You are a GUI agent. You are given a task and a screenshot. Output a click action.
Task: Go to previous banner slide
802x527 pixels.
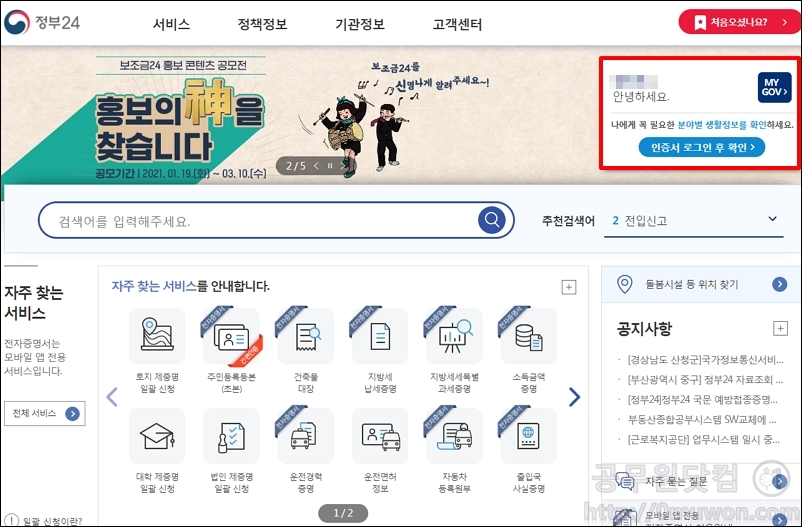(x=316, y=166)
